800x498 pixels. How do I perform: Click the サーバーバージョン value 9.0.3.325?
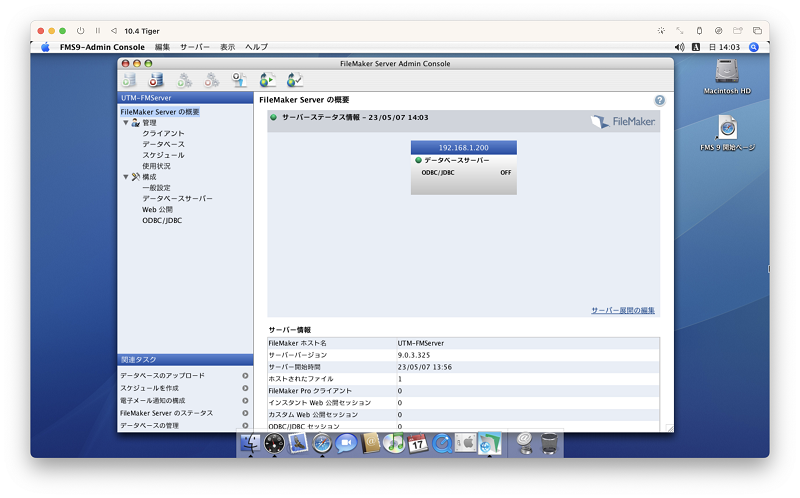[x=414, y=355]
